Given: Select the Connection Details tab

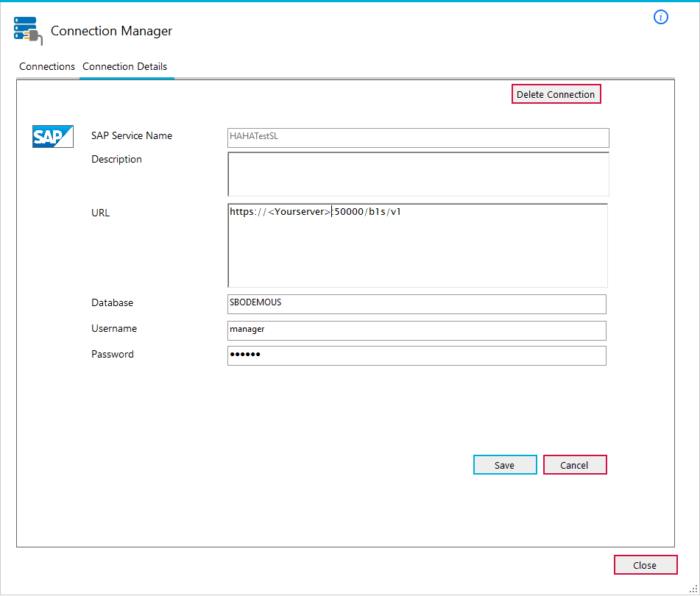Looking at the screenshot, I should (125, 66).
